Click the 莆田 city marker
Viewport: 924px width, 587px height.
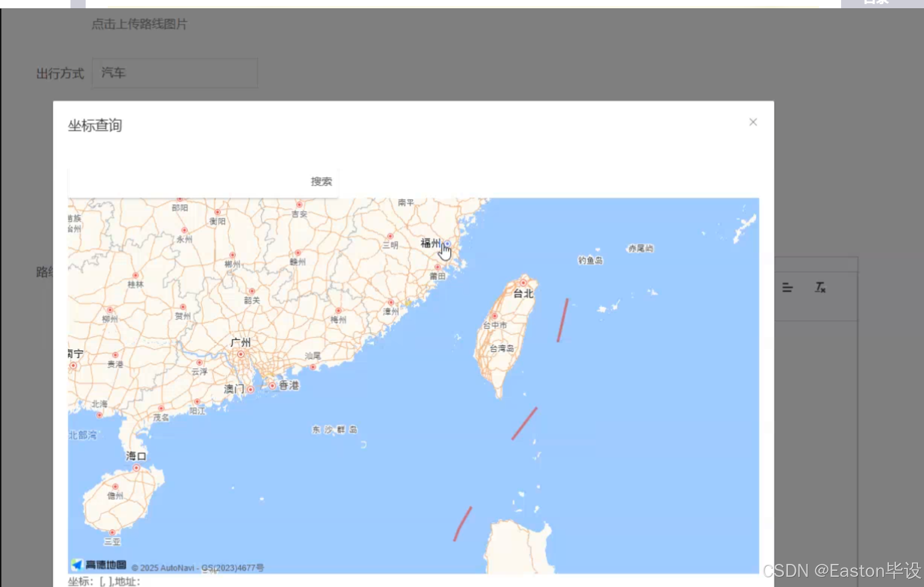pyautogui.click(x=437, y=267)
